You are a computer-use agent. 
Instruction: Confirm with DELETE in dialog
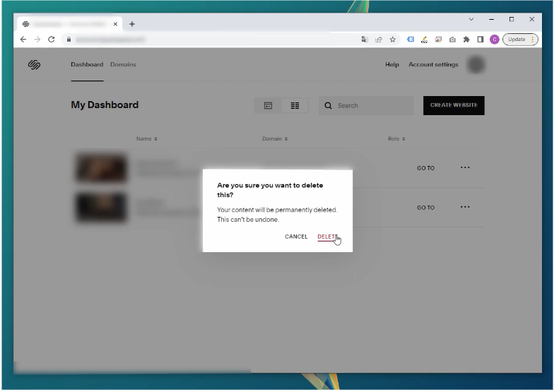tap(328, 237)
